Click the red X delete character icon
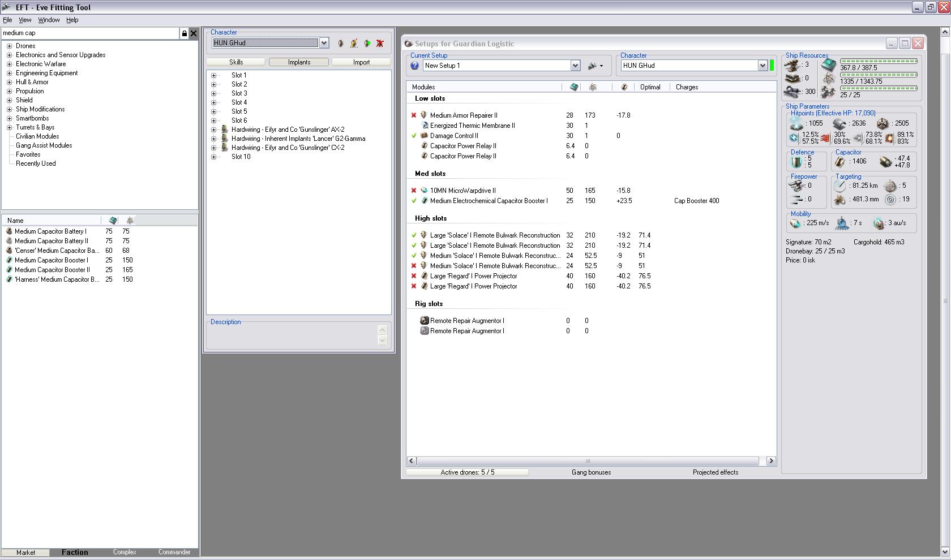This screenshot has width=951, height=560. pos(380,43)
